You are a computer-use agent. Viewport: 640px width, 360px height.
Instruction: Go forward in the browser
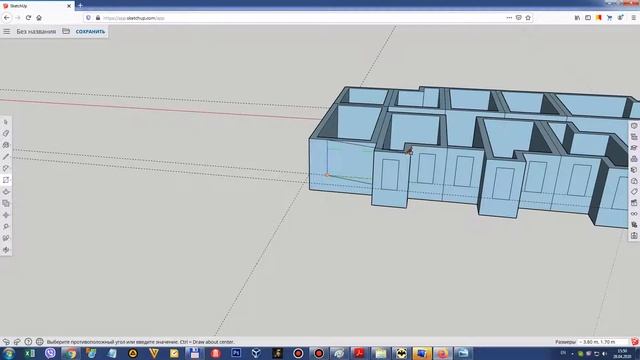coord(18,18)
